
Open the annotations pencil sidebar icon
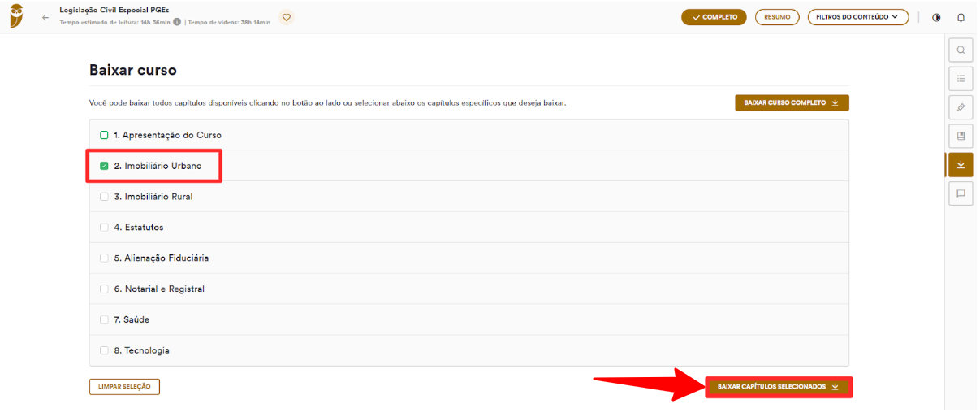point(961,107)
